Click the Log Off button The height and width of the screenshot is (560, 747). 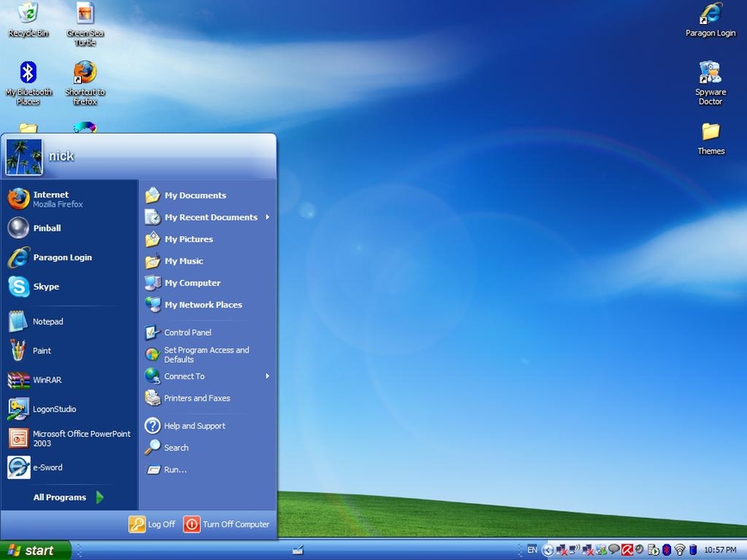pos(152,525)
